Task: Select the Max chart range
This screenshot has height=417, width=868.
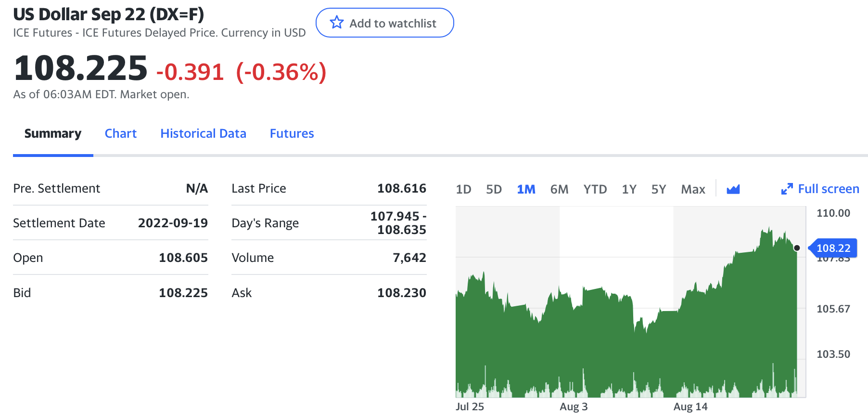Action: 693,189
